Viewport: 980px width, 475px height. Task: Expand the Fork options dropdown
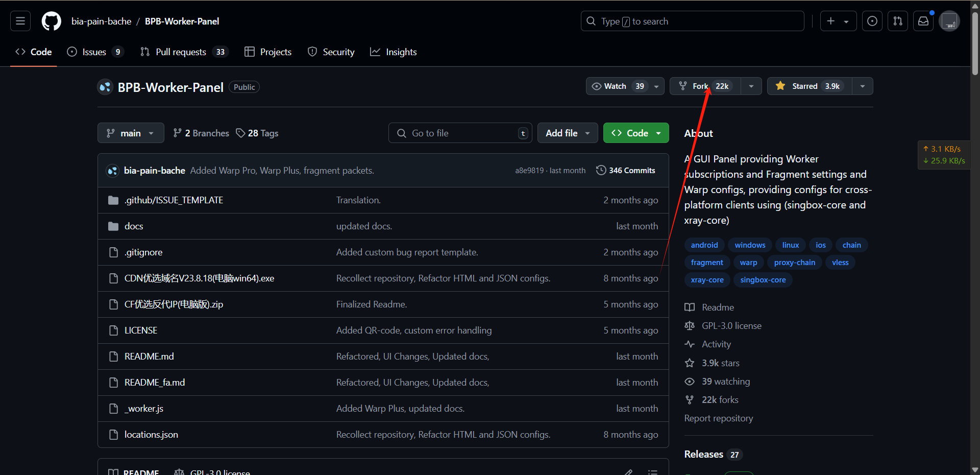coord(751,86)
